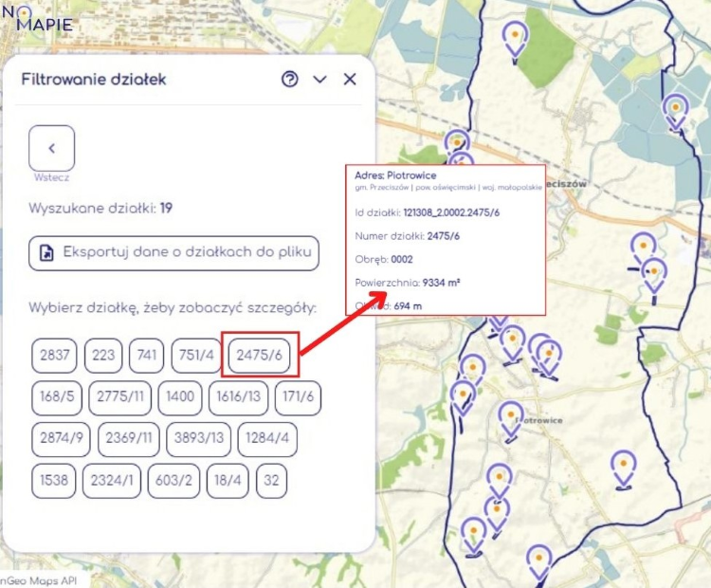Go back using the Wstecz arrow button

click(52, 148)
